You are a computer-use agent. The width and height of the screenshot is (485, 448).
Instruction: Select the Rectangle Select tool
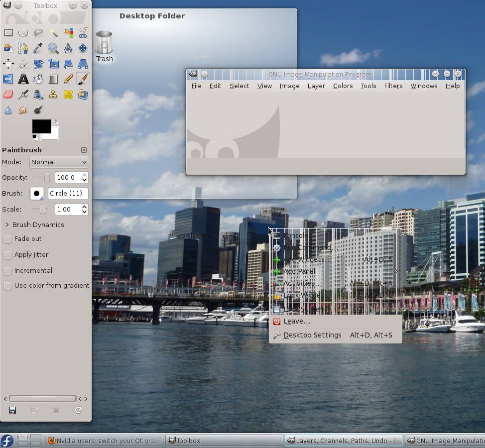[8, 33]
